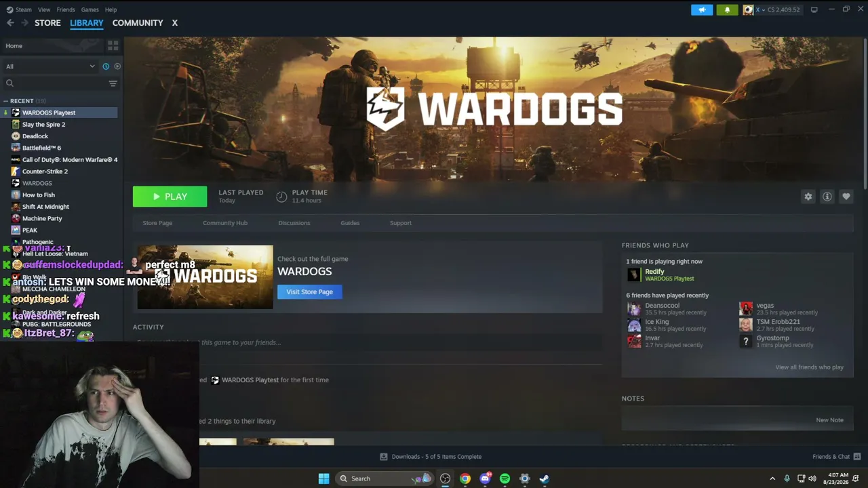Open OBS Studio from the taskbar
The width and height of the screenshot is (868, 488).
pos(445,479)
